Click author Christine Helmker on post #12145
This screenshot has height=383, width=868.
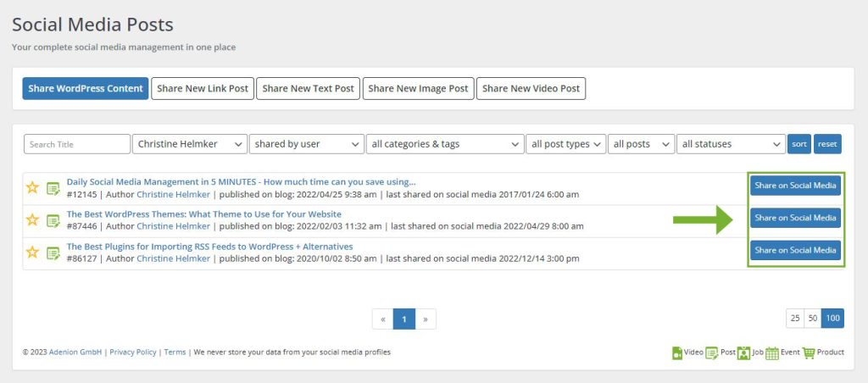(173, 194)
